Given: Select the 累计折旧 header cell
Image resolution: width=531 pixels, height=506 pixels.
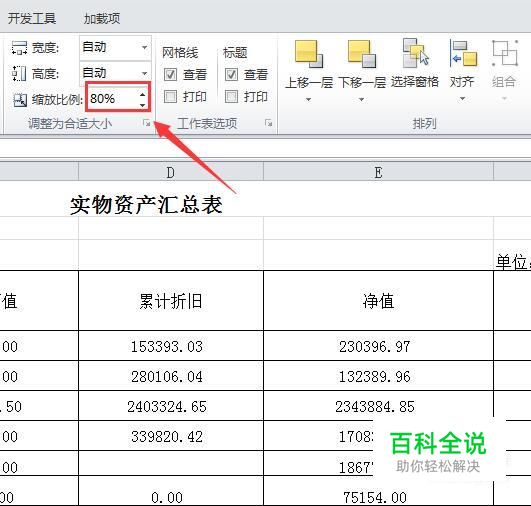Looking at the screenshot, I should 171,301.
